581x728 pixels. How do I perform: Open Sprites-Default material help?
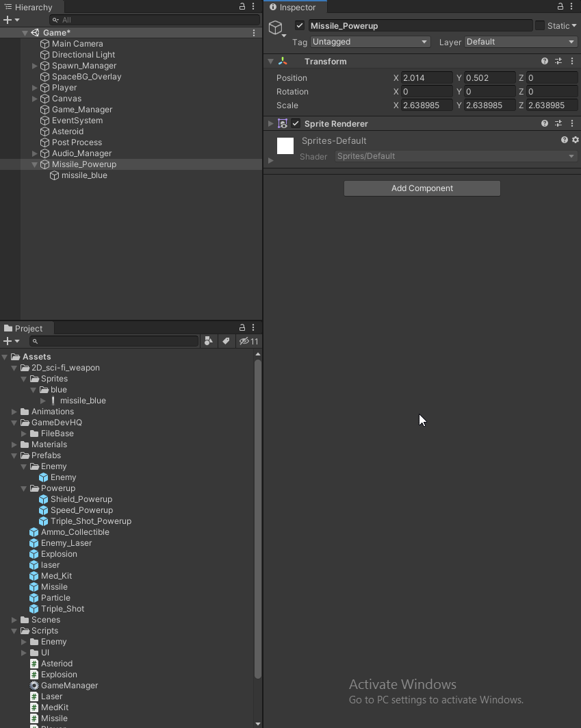[565, 140]
